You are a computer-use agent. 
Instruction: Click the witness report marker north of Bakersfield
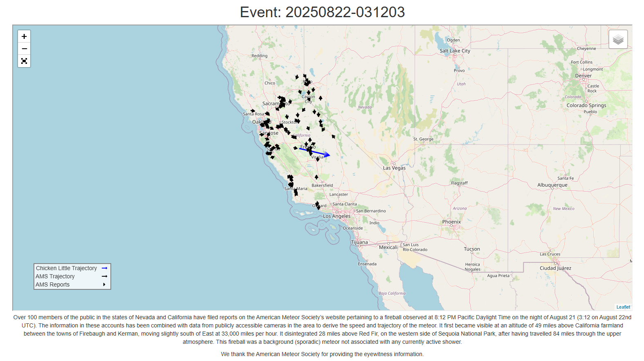[316, 177]
